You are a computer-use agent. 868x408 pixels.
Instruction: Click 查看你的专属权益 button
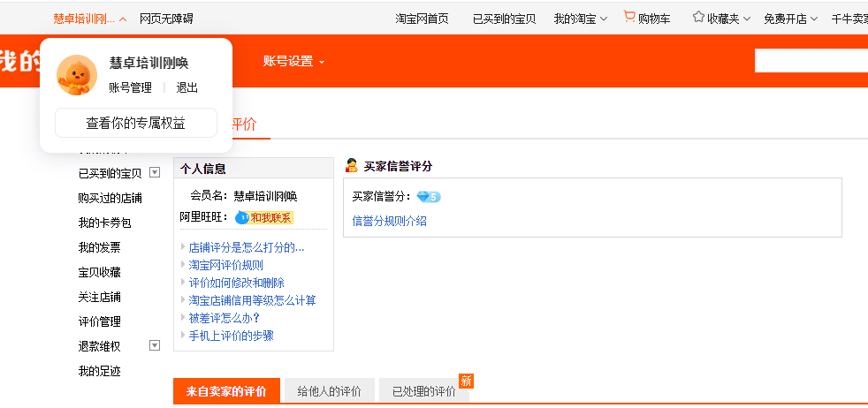tap(135, 123)
